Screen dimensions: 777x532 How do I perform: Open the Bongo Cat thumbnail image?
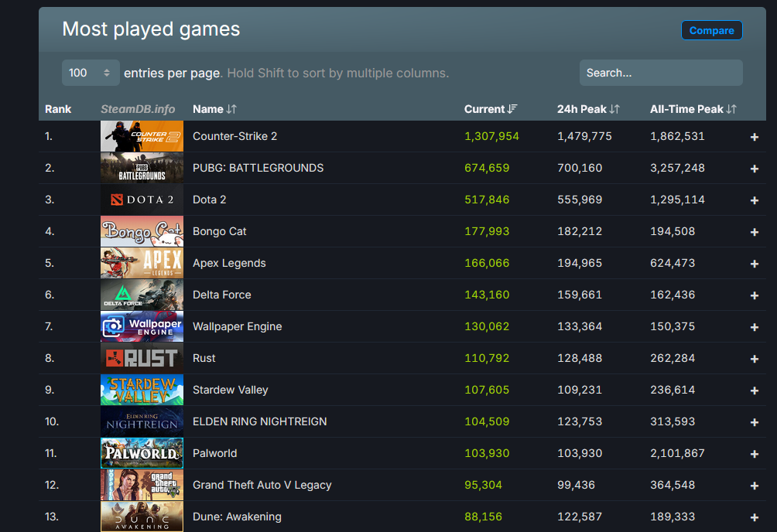pos(142,231)
